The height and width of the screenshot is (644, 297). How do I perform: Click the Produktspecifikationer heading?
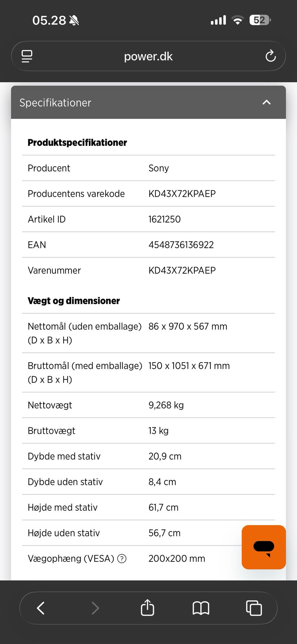77,142
